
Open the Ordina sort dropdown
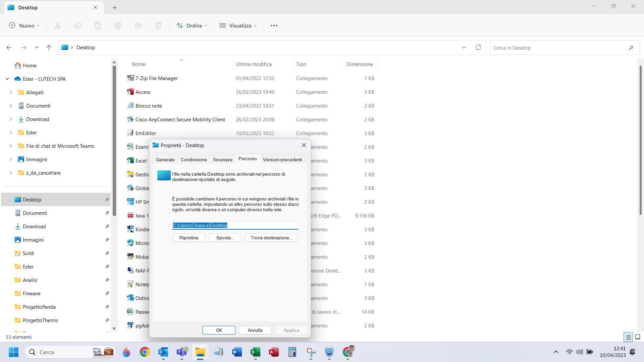(x=192, y=25)
